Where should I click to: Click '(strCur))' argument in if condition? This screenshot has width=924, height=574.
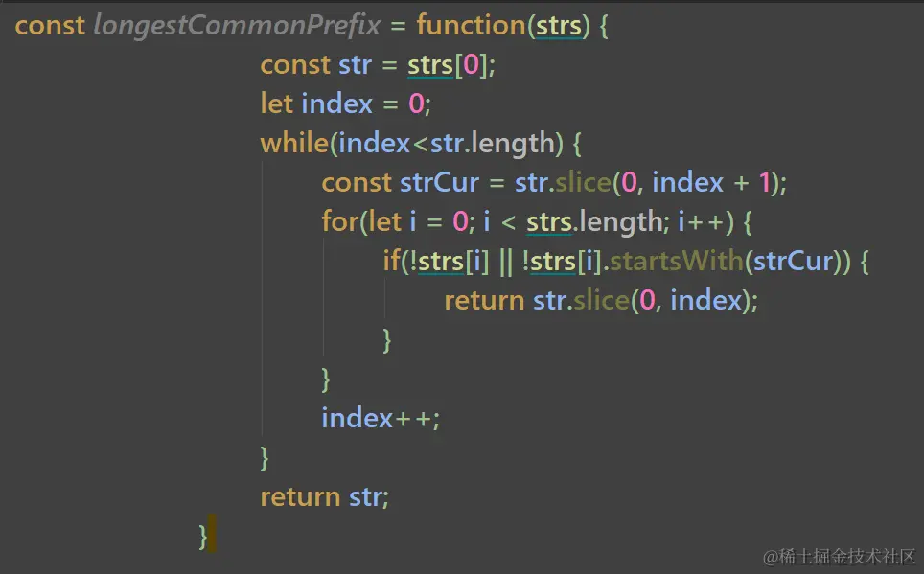click(798, 261)
